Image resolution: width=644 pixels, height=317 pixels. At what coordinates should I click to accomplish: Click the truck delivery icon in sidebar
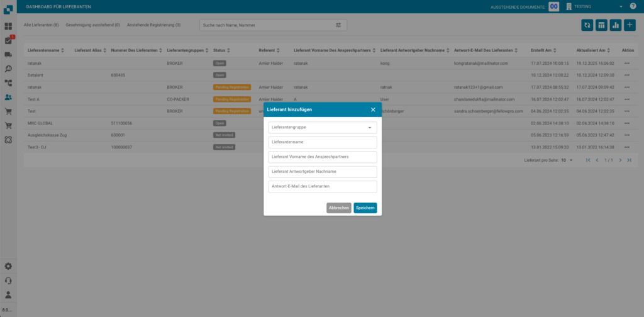point(8,55)
